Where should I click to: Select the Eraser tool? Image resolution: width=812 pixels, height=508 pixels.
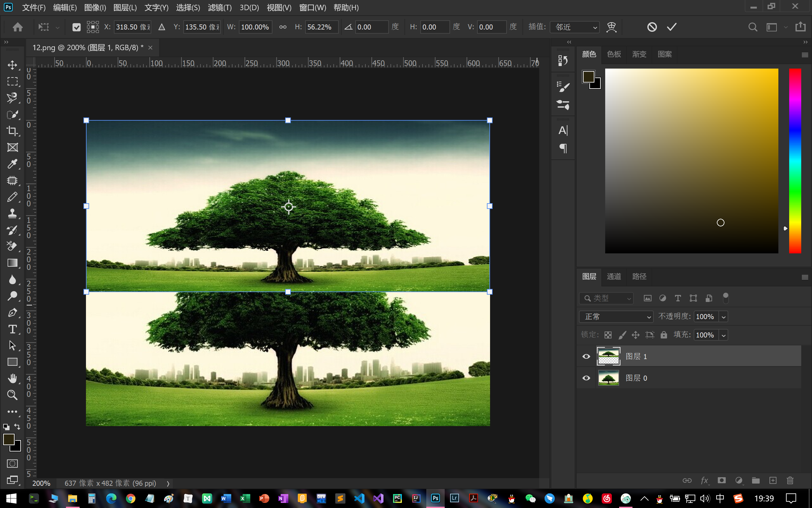point(12,246)
